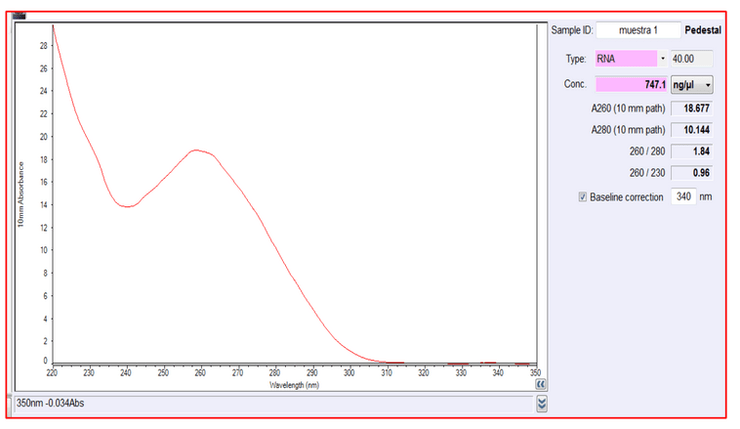Open the ng/µl concentration units dropdown
This screenshot has height=429, width=740.
click(692, 85)
